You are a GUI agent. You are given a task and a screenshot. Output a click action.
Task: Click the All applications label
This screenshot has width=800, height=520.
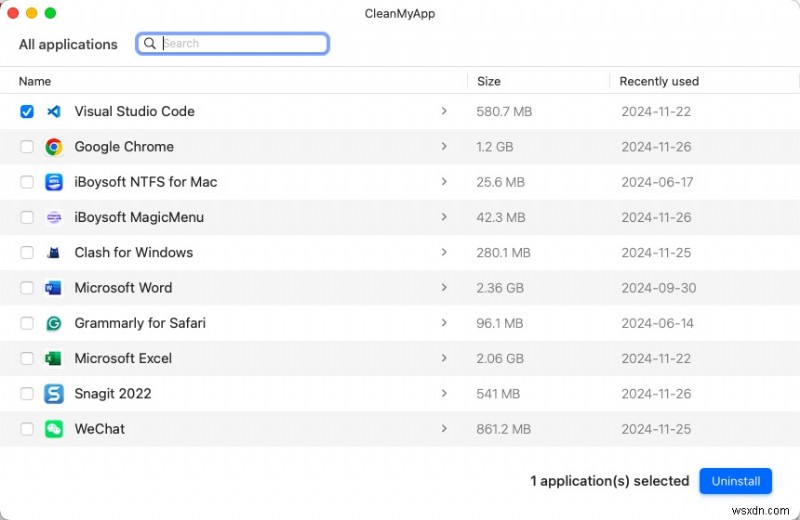coord(68,44)
